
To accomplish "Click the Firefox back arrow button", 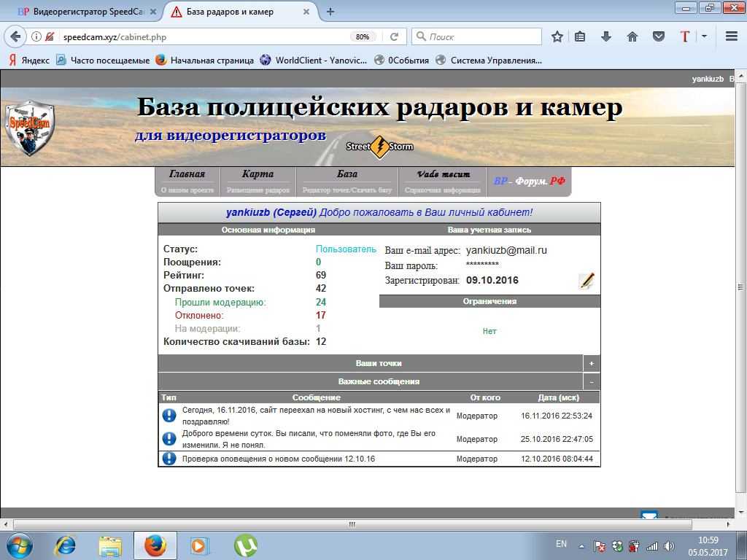I will point(15,36).
